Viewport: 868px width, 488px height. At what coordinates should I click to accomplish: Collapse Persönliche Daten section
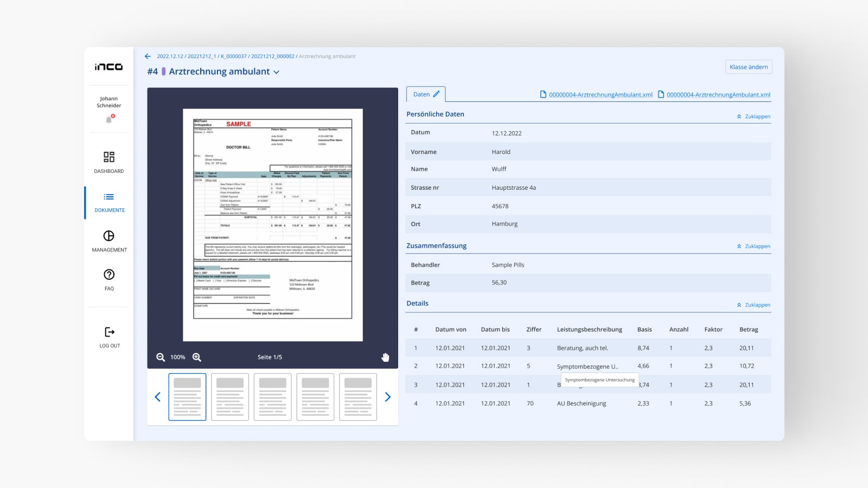754,117
